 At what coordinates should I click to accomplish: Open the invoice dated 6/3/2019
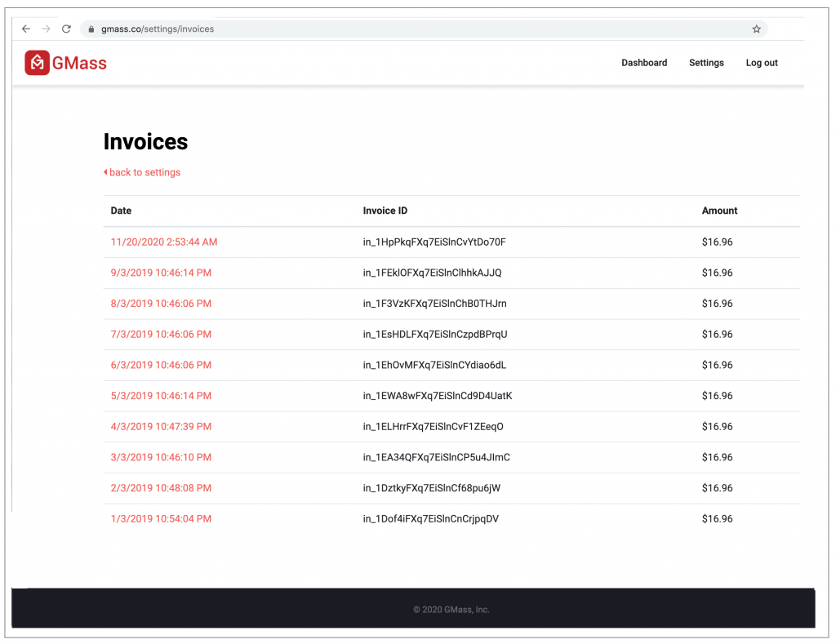[x=158, y=365]
